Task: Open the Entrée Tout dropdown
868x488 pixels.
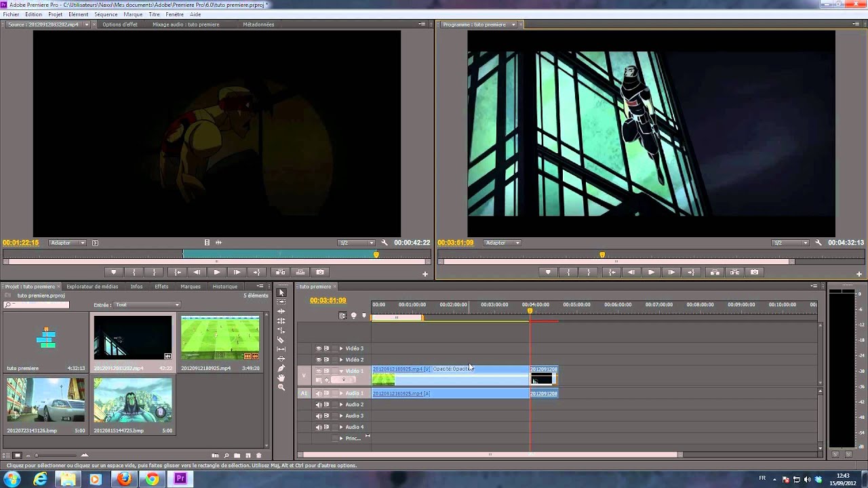Action: click(x=147, y=305)
